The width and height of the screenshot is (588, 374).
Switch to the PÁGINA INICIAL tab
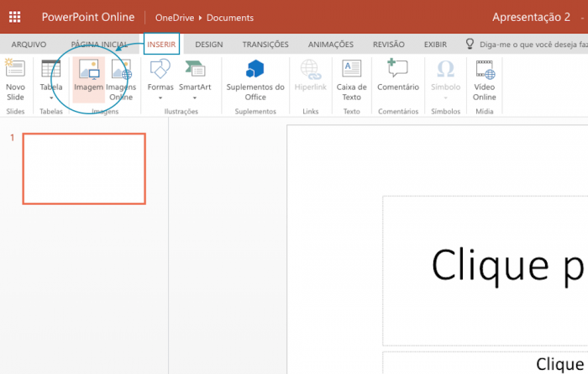100,45
